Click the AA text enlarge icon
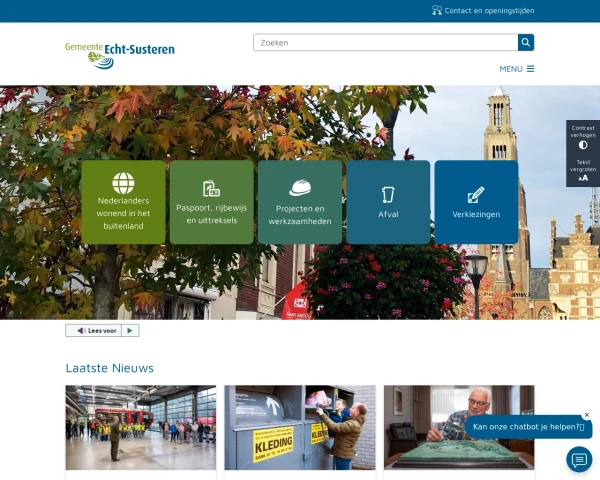The width and height of the screenshot is (600, 480). click(x=583, y=178)
